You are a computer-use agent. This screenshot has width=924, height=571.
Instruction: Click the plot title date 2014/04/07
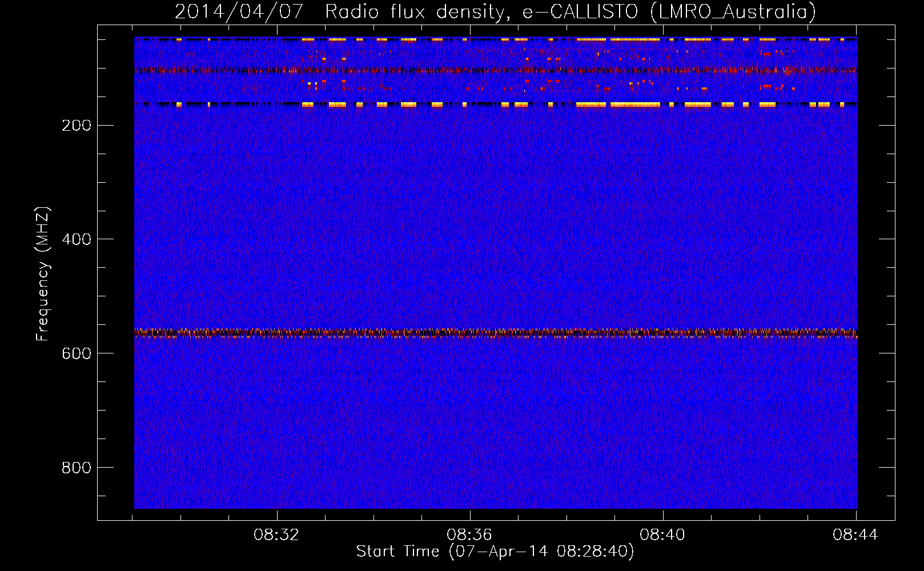coord(239,12)
